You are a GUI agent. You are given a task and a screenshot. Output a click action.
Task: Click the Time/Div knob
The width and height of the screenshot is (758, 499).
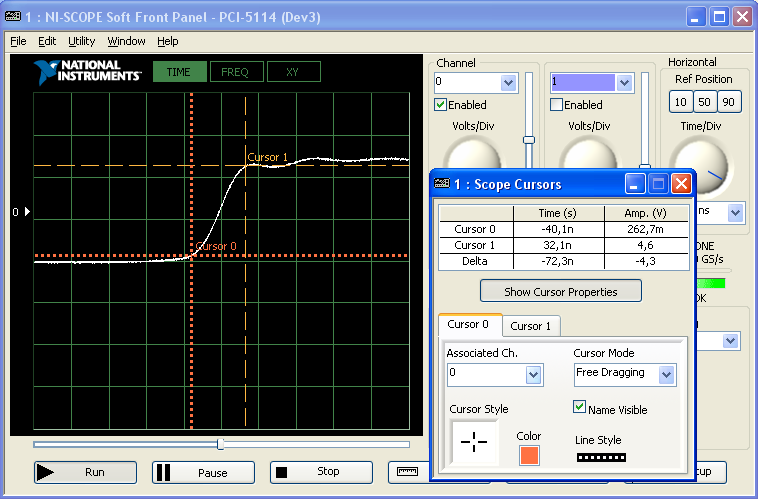click(x=700, y=166)
